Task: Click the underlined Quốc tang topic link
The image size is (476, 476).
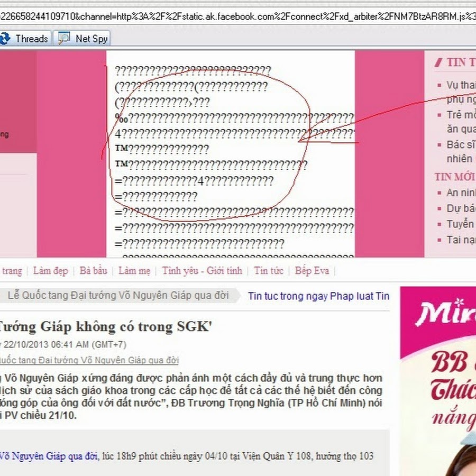Action: pos(89,360)
